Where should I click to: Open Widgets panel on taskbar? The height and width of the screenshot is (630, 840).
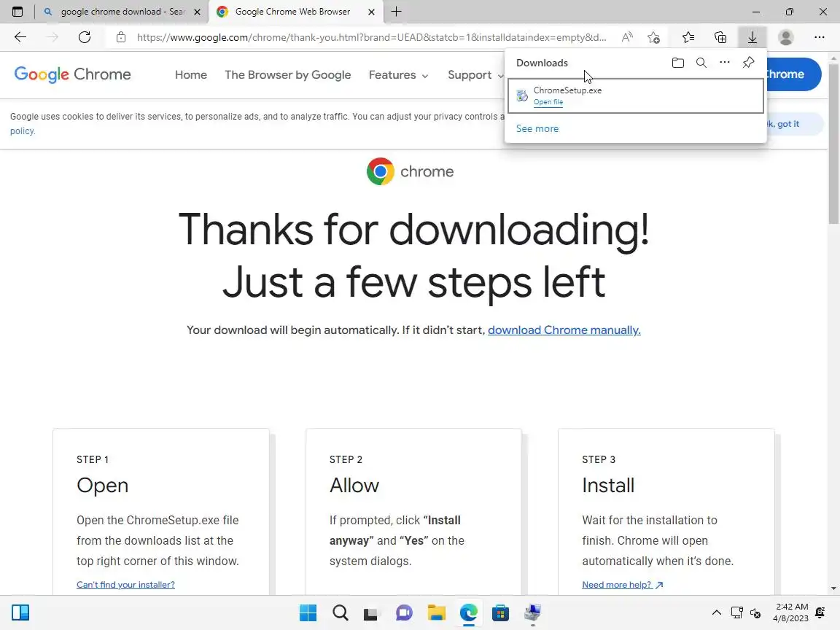point(20,612)
